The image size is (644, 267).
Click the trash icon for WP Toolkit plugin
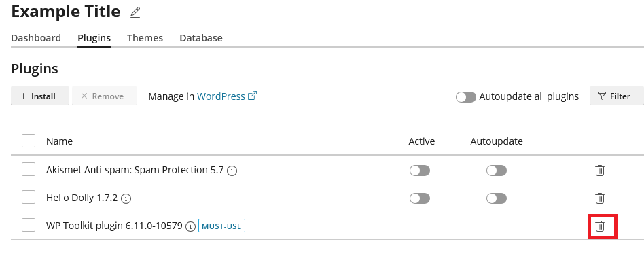600,226
